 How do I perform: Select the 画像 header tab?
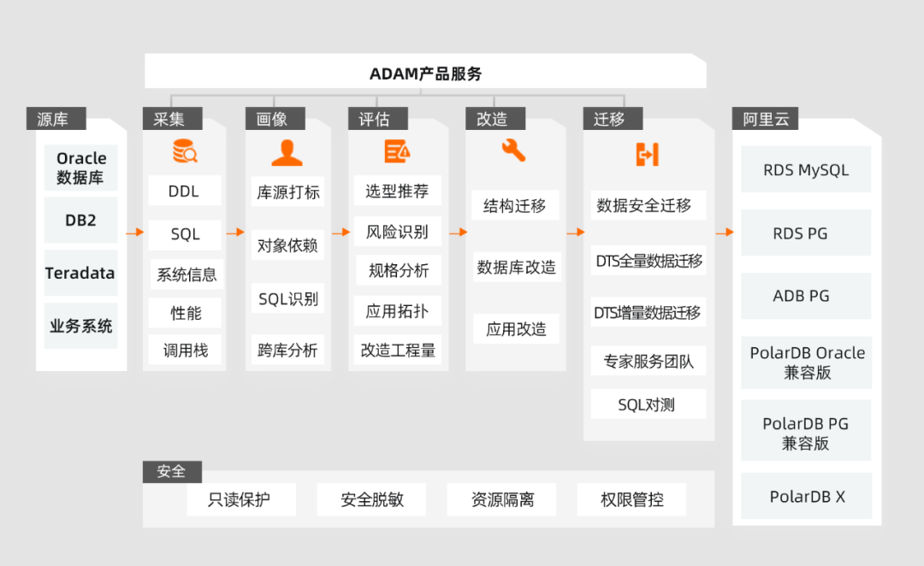(x=275, y=118)
